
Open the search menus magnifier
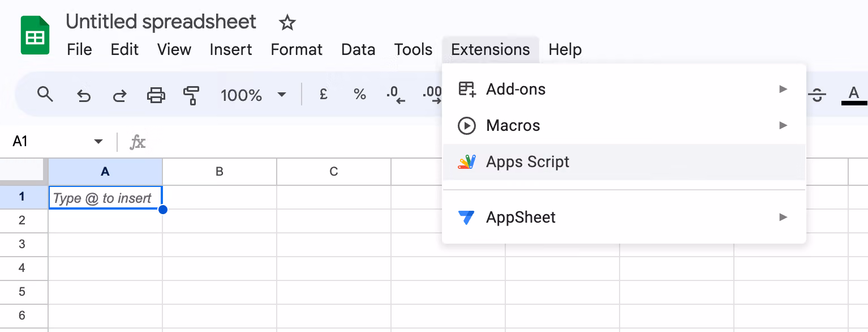coord(45,94)
